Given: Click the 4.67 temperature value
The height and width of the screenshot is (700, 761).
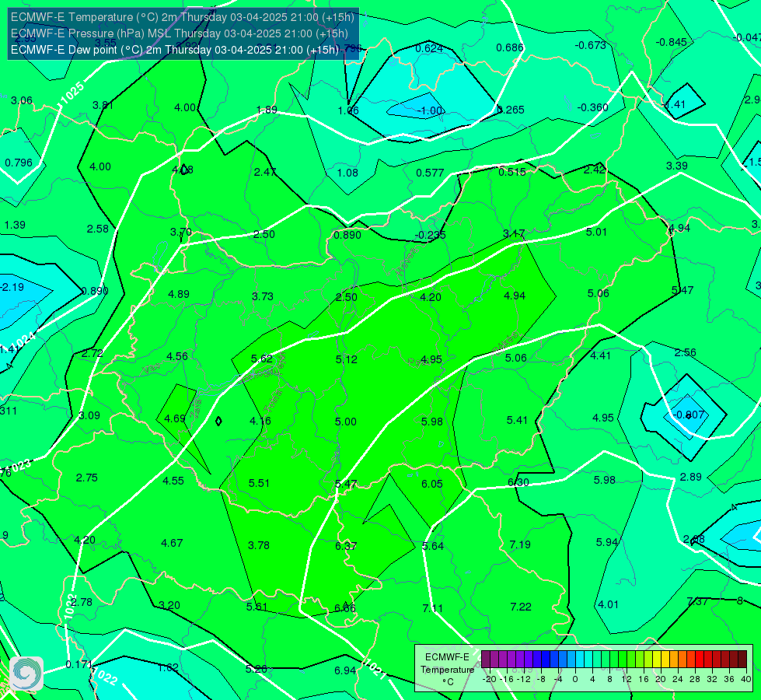Looking at the screenshot, I should tap(172, 543).
